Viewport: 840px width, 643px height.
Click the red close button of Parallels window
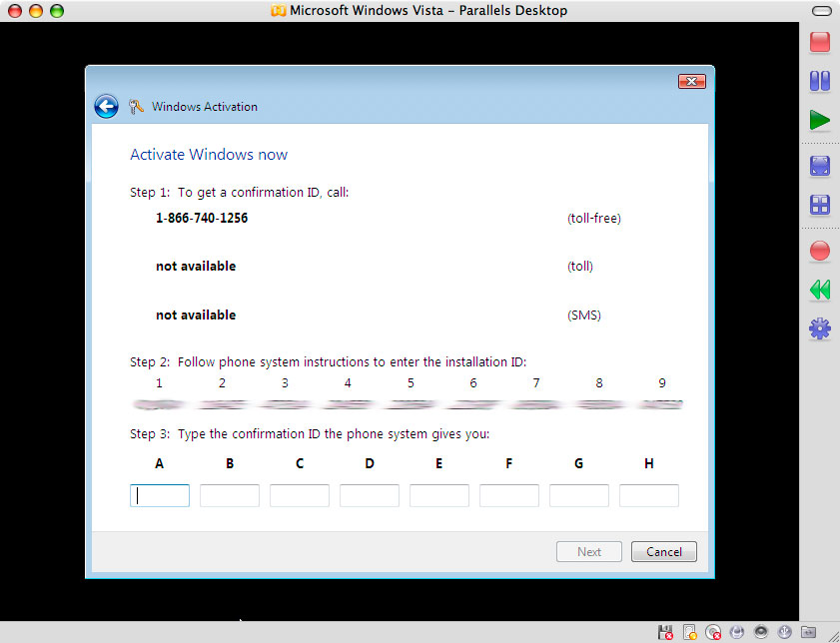pos(15,11)
